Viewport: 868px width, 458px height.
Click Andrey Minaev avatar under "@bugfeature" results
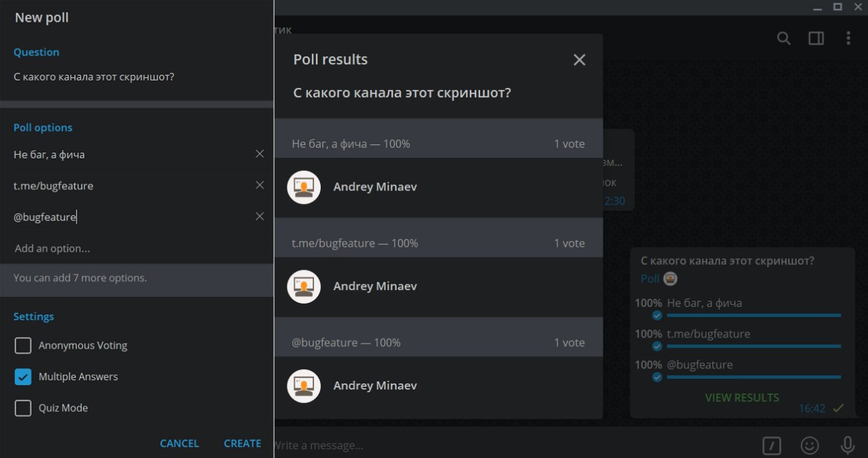click(304, 386)
